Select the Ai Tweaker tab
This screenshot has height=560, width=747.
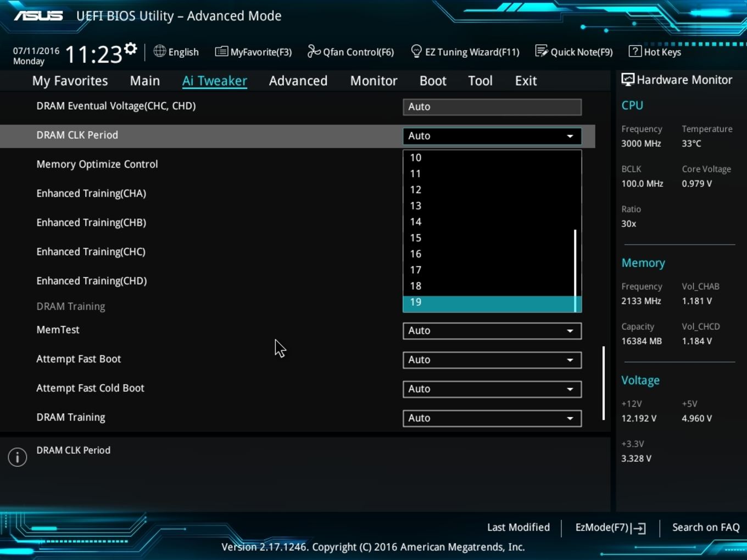pos(215,81)
